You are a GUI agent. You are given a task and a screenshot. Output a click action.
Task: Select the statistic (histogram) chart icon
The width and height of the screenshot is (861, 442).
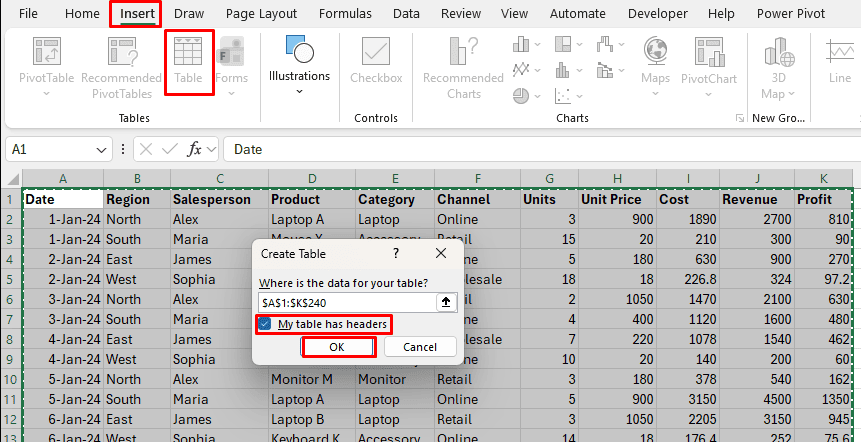point(563,70)
